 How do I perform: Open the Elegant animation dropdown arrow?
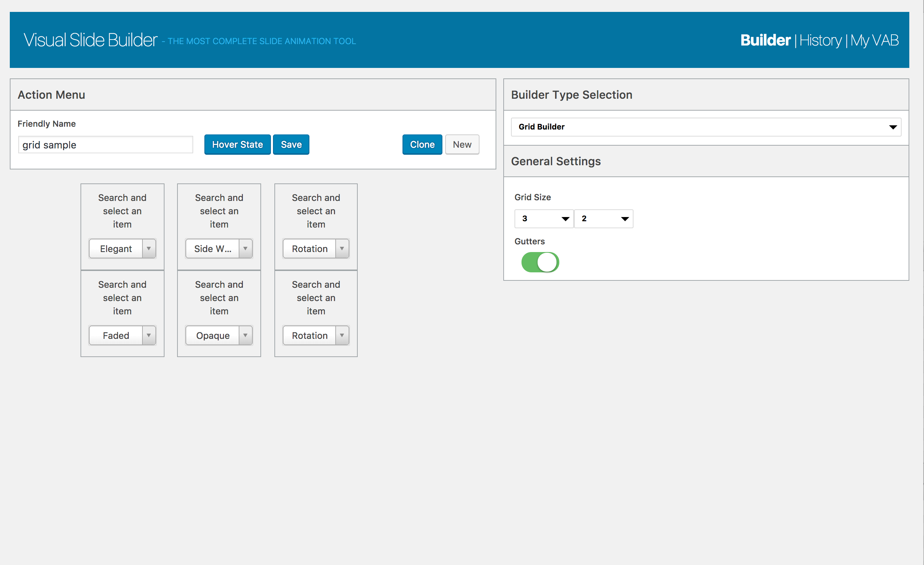(x=148, y=248)
